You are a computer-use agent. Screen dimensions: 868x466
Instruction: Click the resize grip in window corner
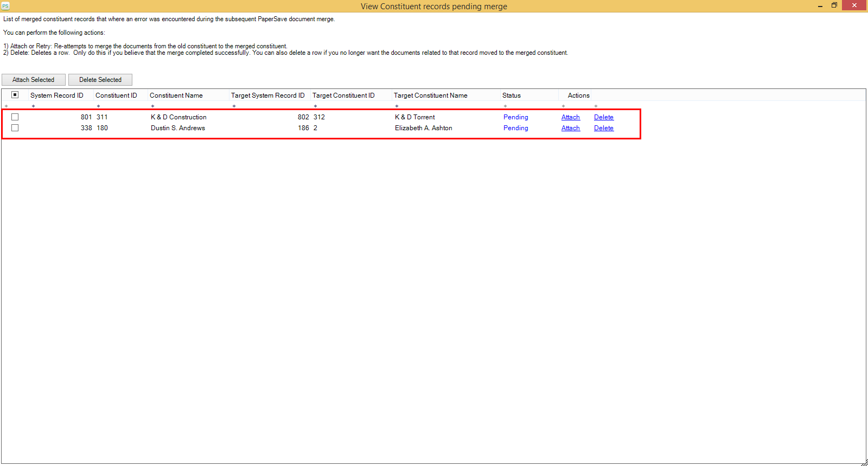click(x=864, y=462)
